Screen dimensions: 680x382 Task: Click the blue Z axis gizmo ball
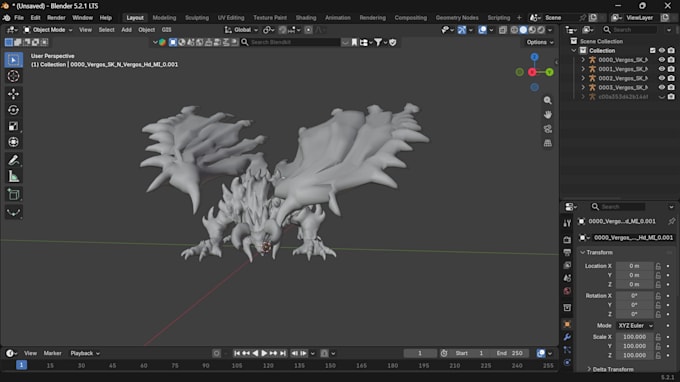tap(534, 57)
